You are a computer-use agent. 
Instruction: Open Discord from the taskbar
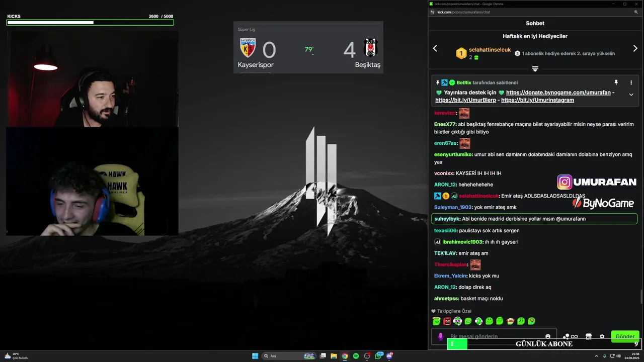click(x=389, y=356)
